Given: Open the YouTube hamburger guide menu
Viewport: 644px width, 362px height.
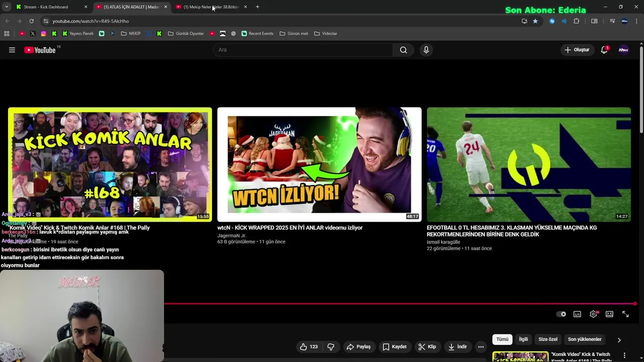Looking at the screenshot, I should (12, 50).
